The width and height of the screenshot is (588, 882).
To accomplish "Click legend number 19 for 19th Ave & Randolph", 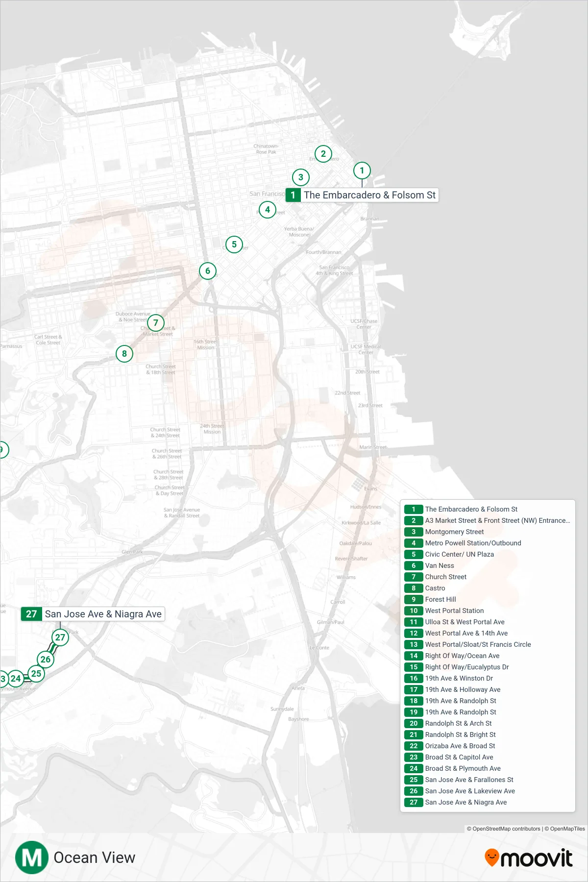I will coord(414,712).
